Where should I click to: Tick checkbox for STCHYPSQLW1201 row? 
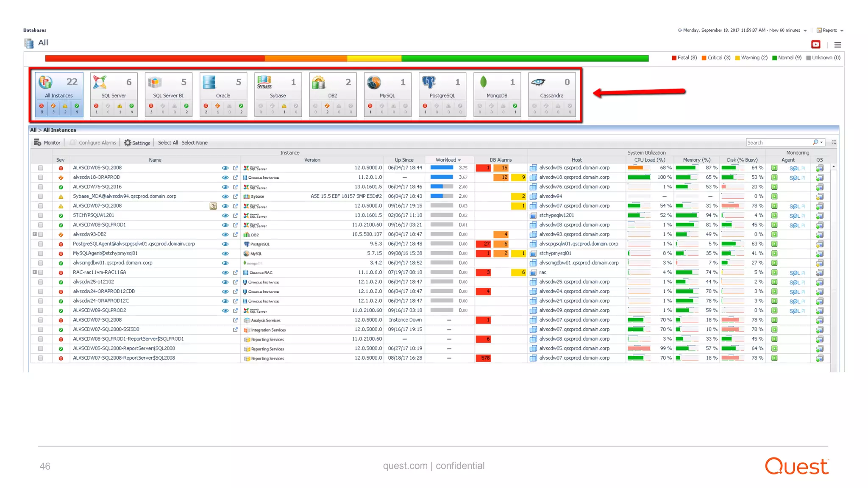tap(41, 215)
